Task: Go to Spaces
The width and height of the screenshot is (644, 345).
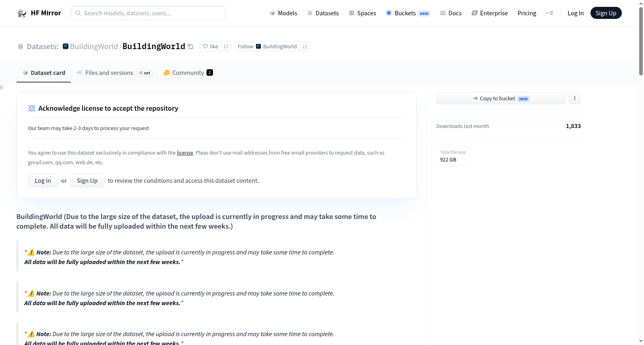Action: (x=363, y=13)
